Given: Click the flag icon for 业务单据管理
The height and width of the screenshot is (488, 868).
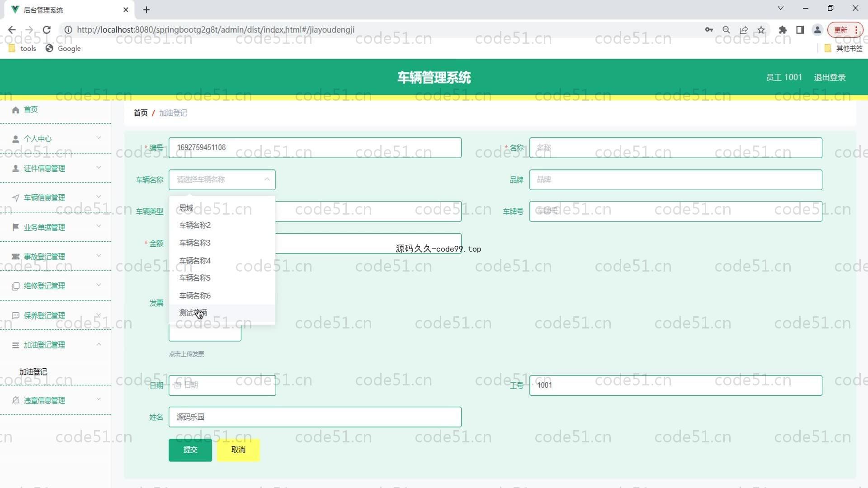Looking at the screenshot, I should [16, 227].
